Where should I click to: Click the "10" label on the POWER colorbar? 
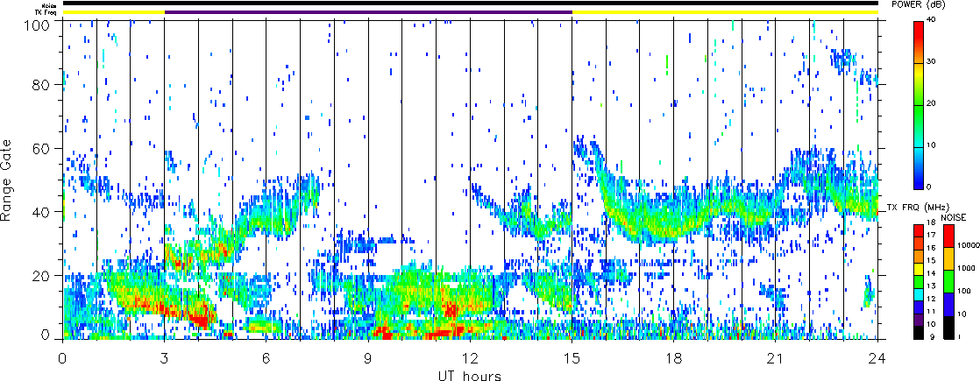[x=931, y=145]
